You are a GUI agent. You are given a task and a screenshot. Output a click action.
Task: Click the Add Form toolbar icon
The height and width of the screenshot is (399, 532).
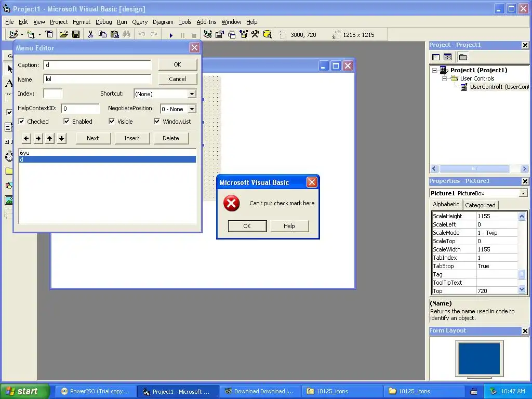coord(31,35)
